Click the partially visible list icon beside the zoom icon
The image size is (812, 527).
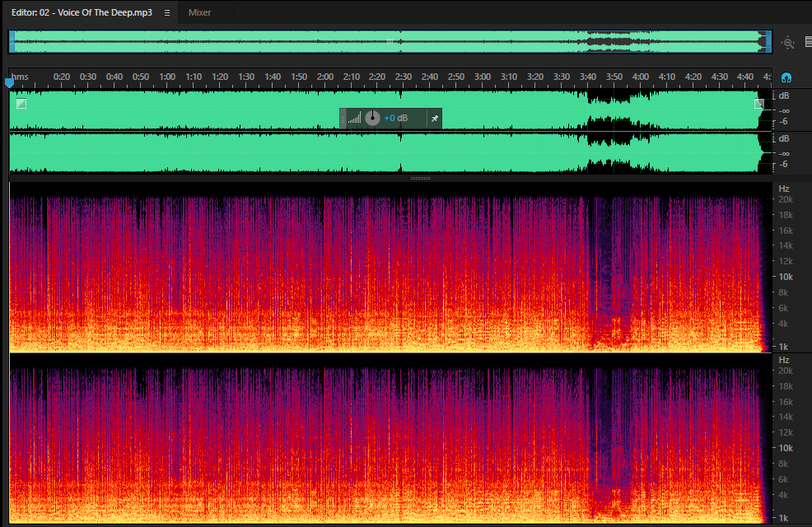(809, 42)
